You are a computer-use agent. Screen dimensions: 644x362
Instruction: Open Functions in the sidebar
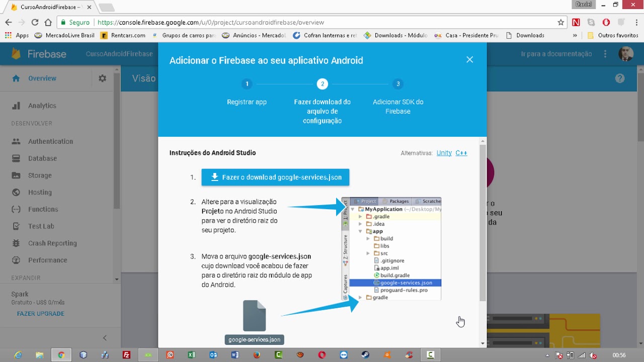43,209
